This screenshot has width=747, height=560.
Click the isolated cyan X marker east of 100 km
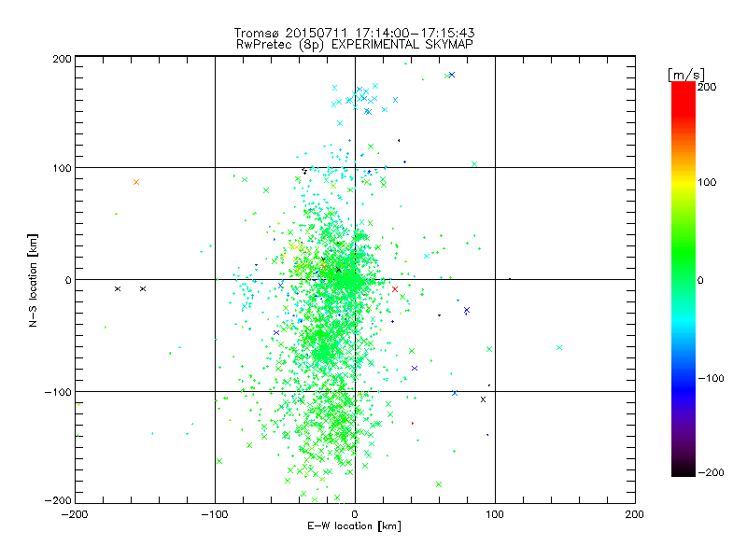pyautogui.click(x=559, y=347)
